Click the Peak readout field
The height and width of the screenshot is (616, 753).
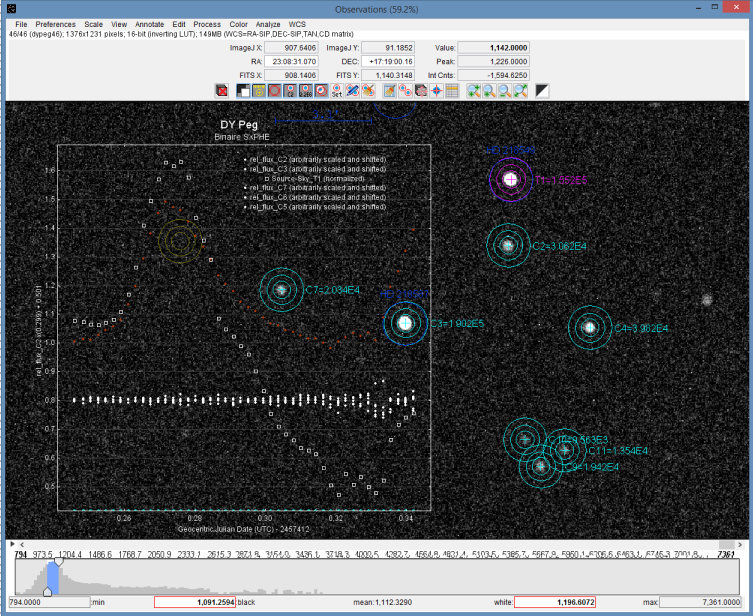click(494, 61)
